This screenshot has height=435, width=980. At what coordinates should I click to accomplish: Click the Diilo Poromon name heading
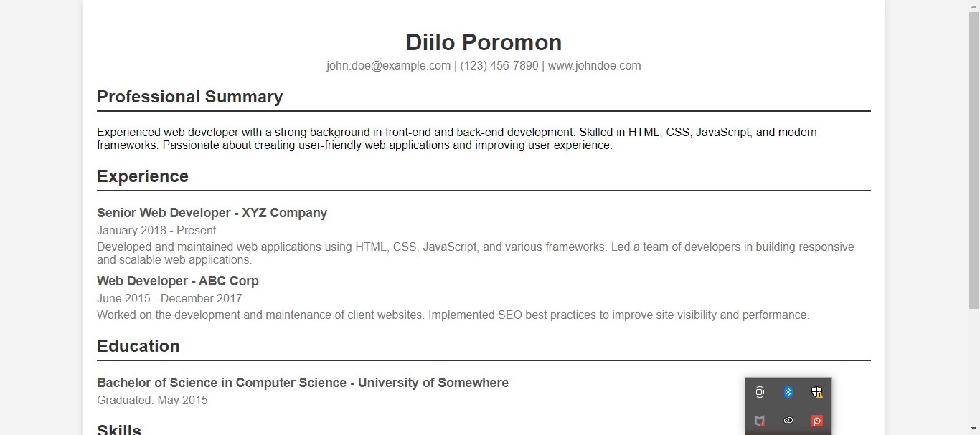point(484,42)
